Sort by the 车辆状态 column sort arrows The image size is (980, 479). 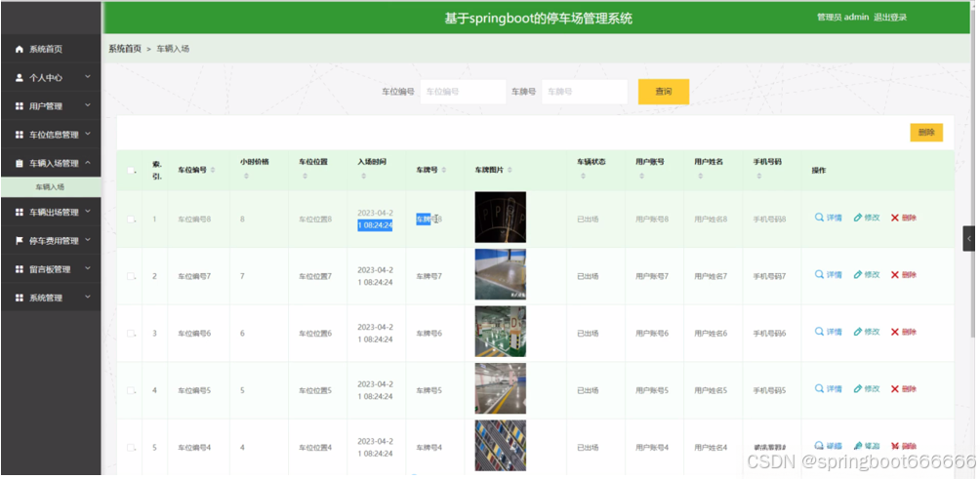point(583,177)
